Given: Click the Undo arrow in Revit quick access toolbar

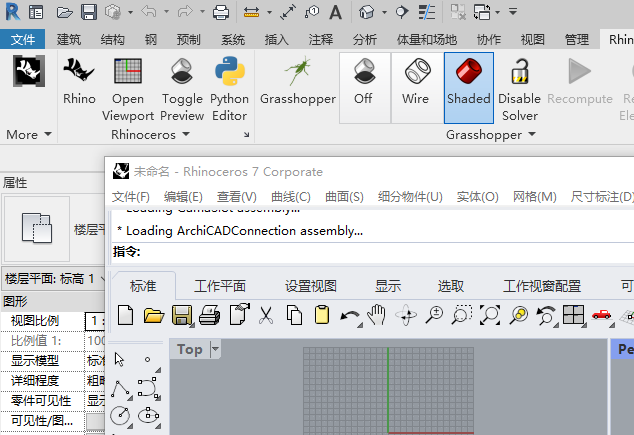Looking at the screenshot, I should pos(148,12).
